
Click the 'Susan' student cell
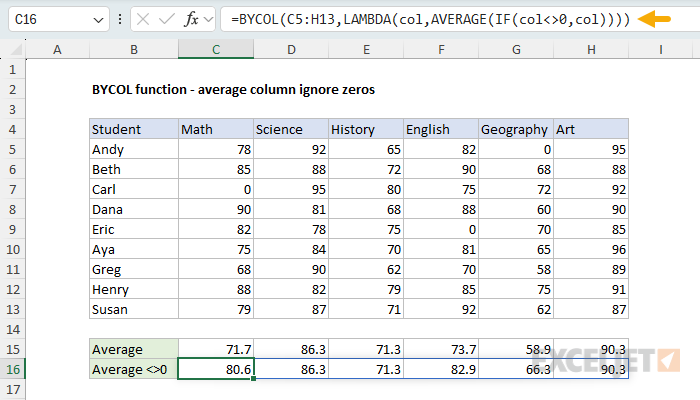pyautogui.click(x=134, y=309)
